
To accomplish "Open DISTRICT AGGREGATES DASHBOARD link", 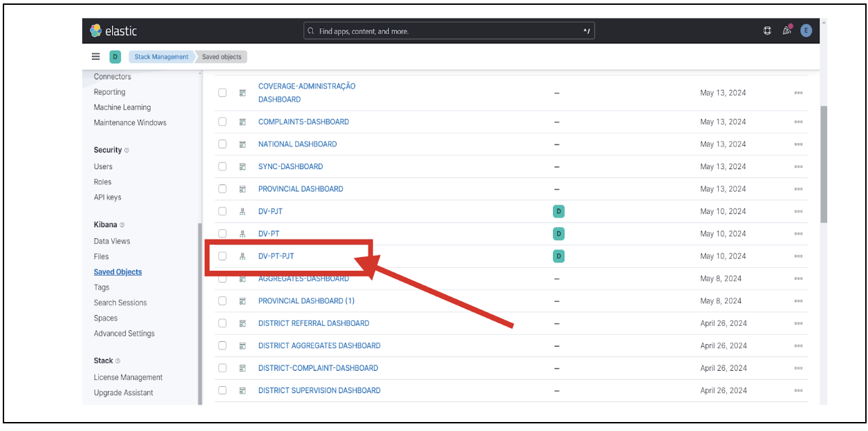I will point(319,345).
